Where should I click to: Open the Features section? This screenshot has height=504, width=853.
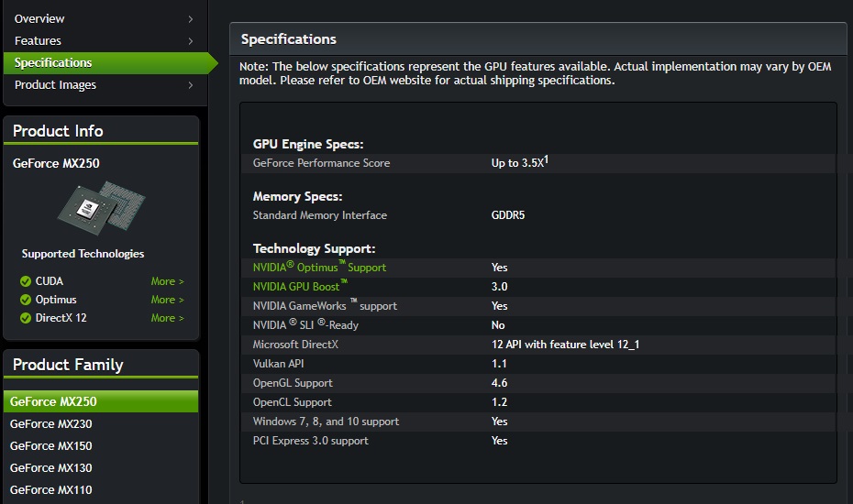[38, 41]
